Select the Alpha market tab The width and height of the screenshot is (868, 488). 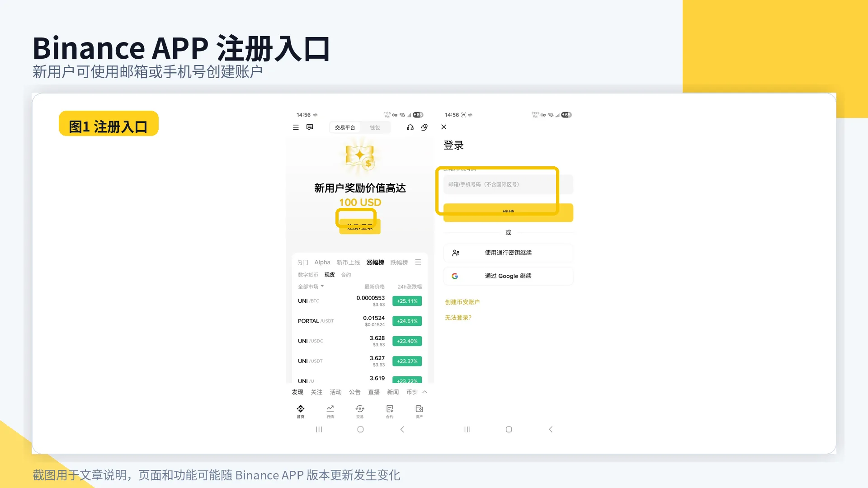[322, 263]
